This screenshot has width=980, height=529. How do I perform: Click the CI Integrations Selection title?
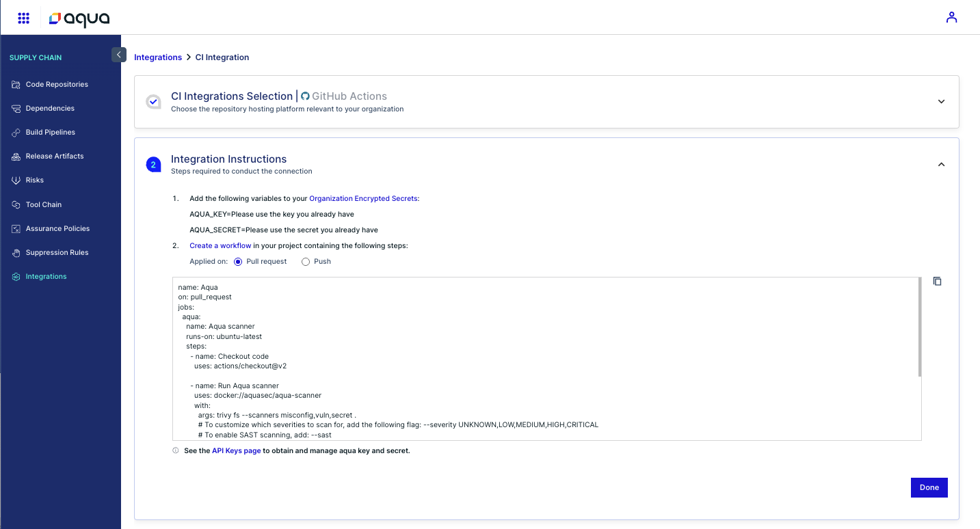click(232, 96)
